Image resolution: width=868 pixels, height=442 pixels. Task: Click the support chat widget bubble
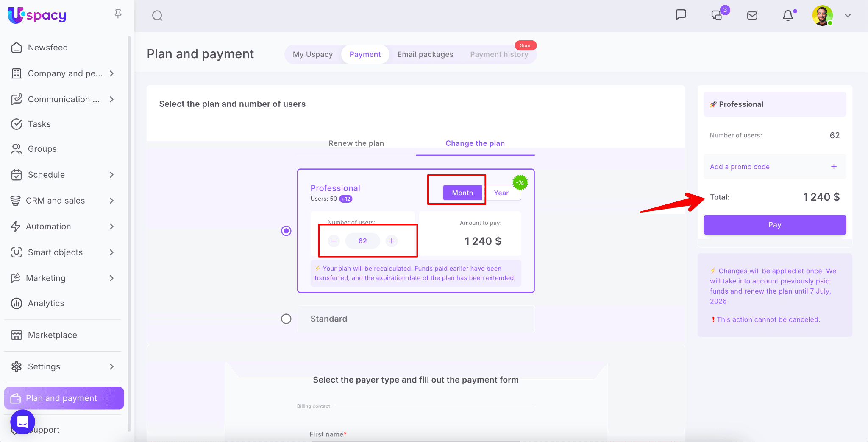pos(22,422)
